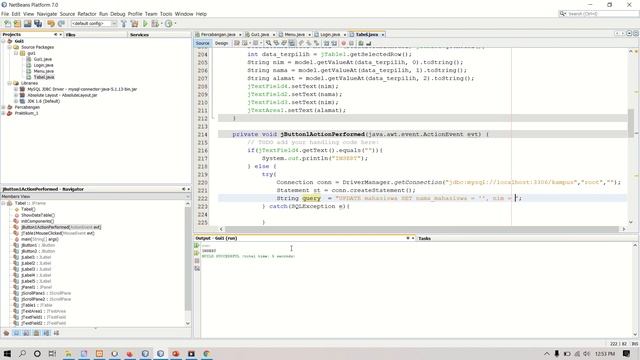Select Tabel.java in Projects tree

click(x=44, y=77)
